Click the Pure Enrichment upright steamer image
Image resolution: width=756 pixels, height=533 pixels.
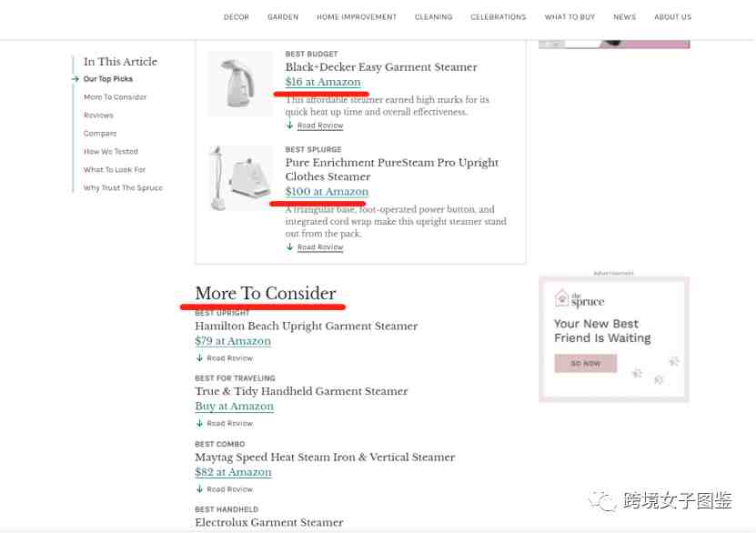[239, 178]
